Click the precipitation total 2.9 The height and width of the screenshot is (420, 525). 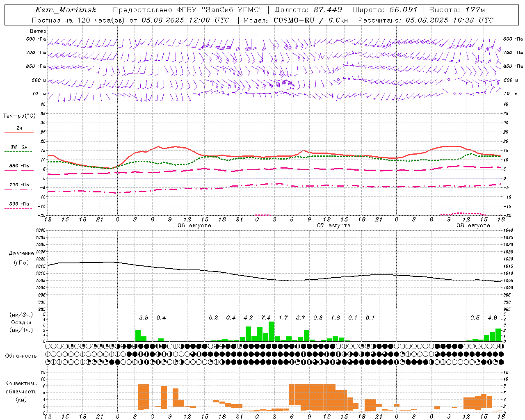(144, 318)
